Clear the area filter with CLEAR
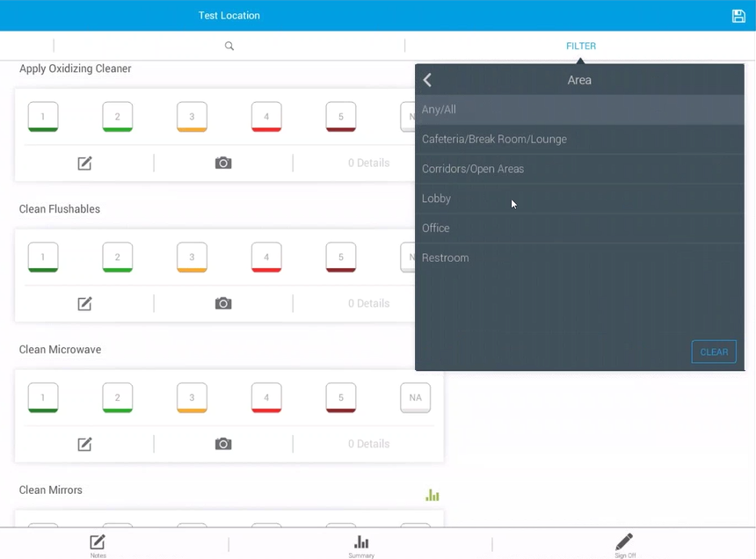This screenshot has height=559, width=756. coord(714,352)
